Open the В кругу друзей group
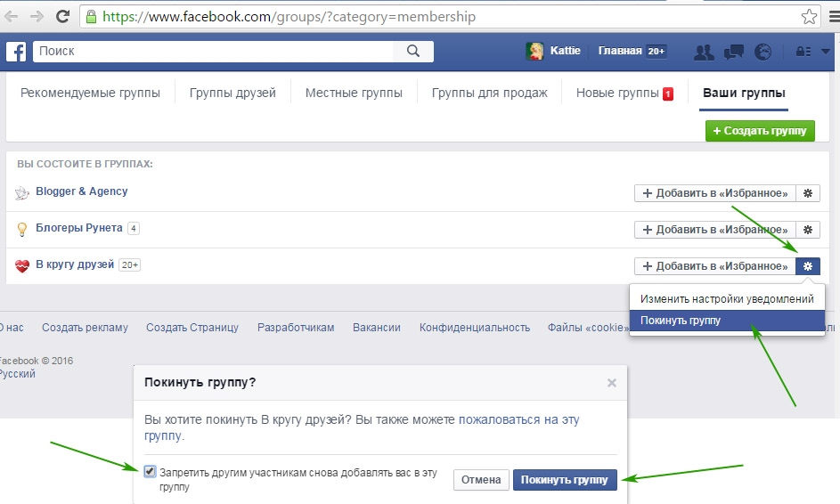The height and width of the screenshot is (504, 840). pyautogui.click(x=75, y=264)
